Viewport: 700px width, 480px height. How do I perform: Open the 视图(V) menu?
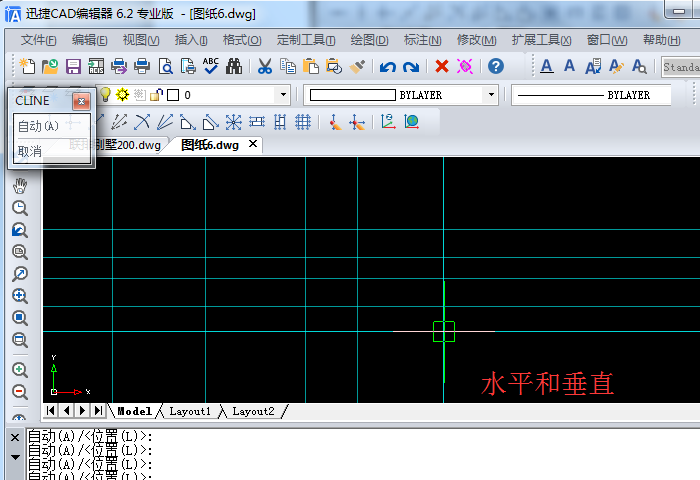click(141, 40)
